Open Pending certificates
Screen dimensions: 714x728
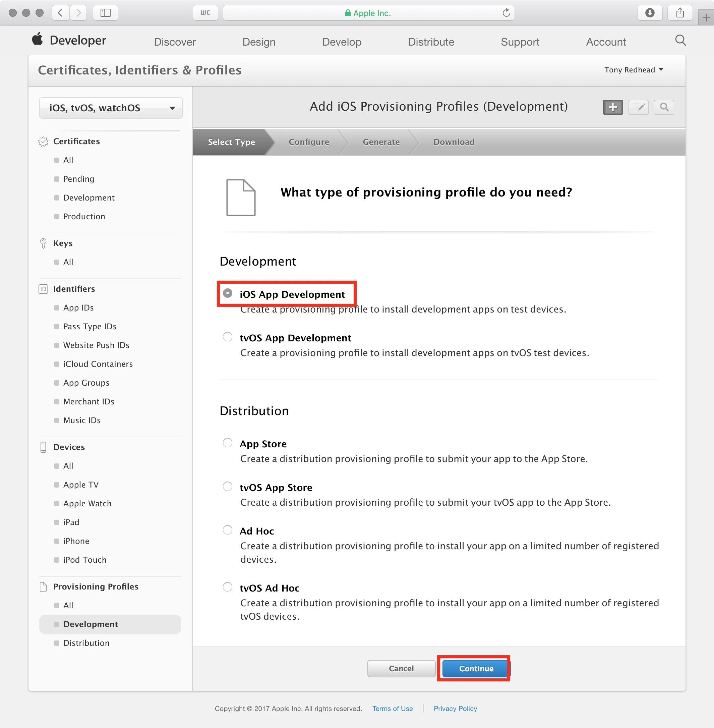[79, 179]
